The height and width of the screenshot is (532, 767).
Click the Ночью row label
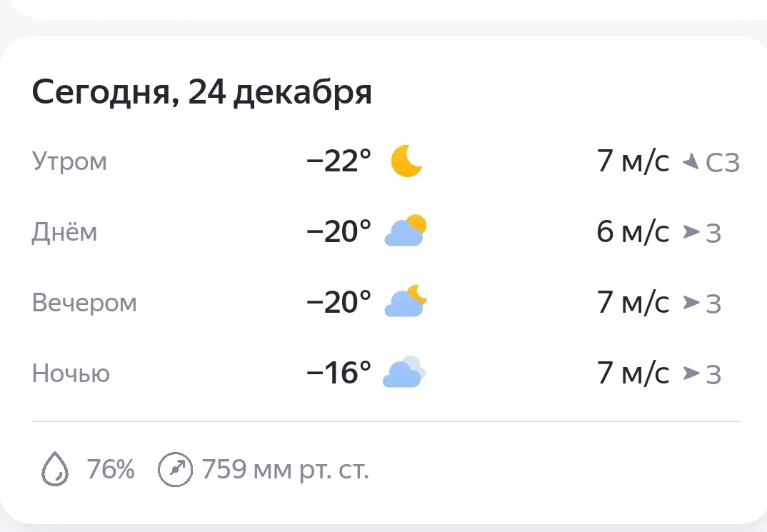point(71,373)
